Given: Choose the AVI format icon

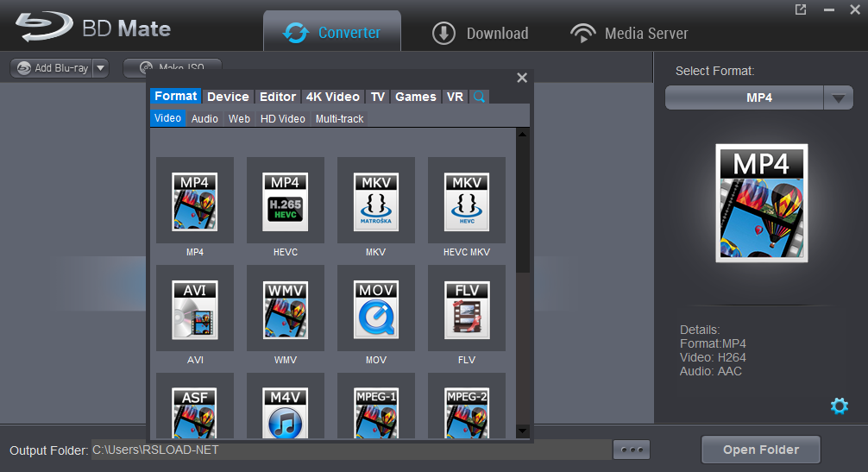Looking at the screenshot, I should pyautogui.click(x=195, y=308).
